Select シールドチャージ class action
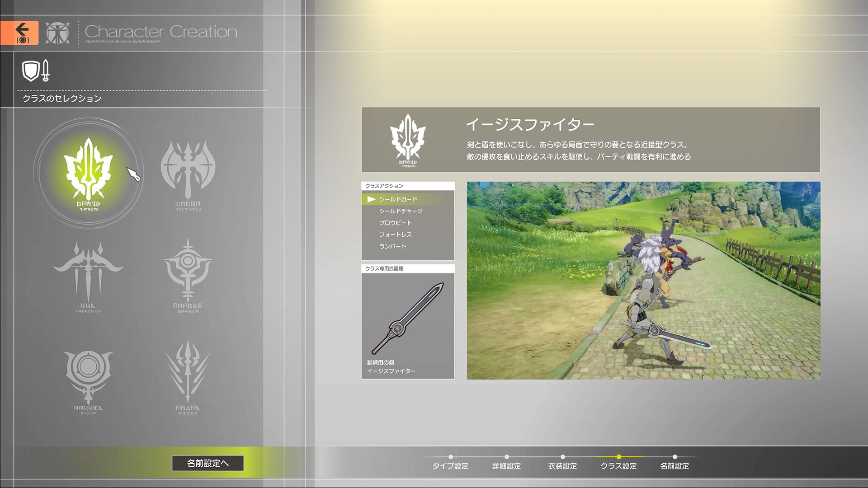This screenshot has height=488, width=868. pyautogui.click(x=401, y=211)
